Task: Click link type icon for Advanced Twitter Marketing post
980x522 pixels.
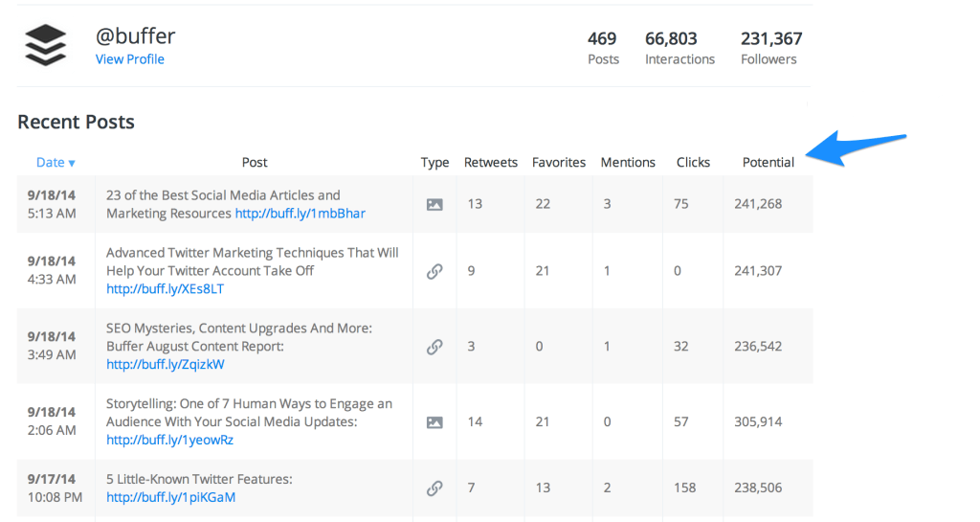Action: [434, 271]
